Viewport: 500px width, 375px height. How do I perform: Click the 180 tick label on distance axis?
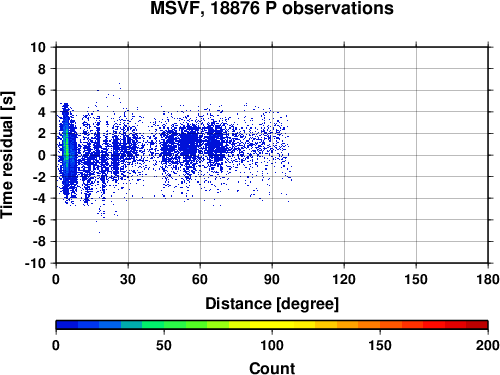[488, 279]
